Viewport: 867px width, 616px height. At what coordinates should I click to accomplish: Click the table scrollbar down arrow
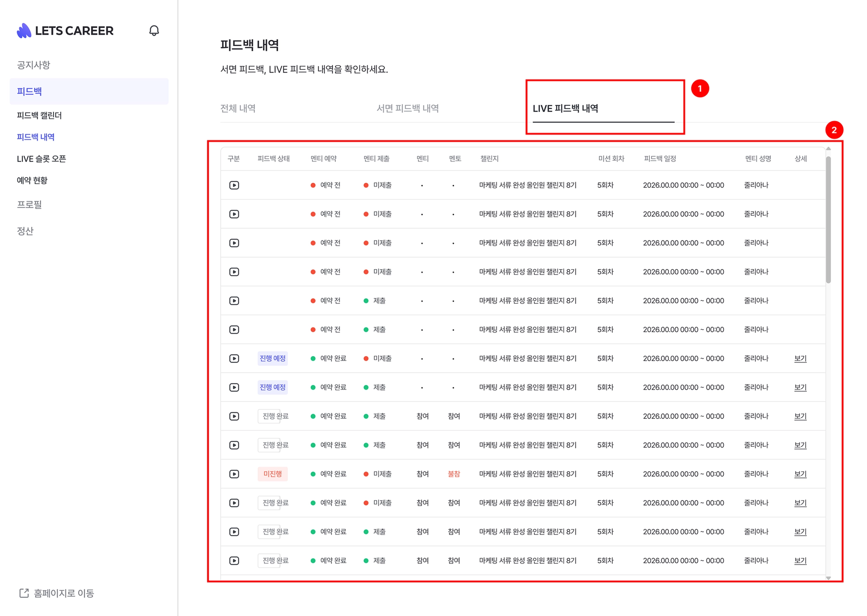(x=828, y=578)
